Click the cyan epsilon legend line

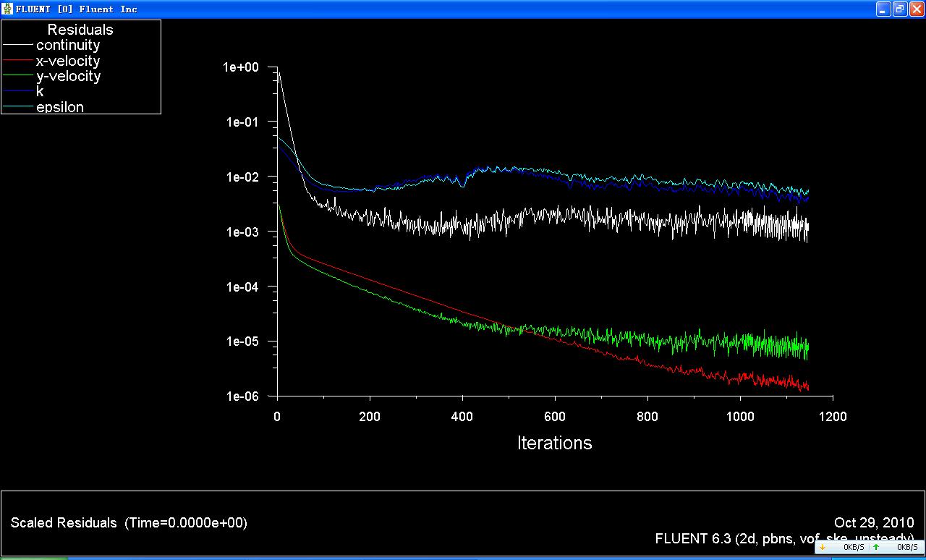19,107
